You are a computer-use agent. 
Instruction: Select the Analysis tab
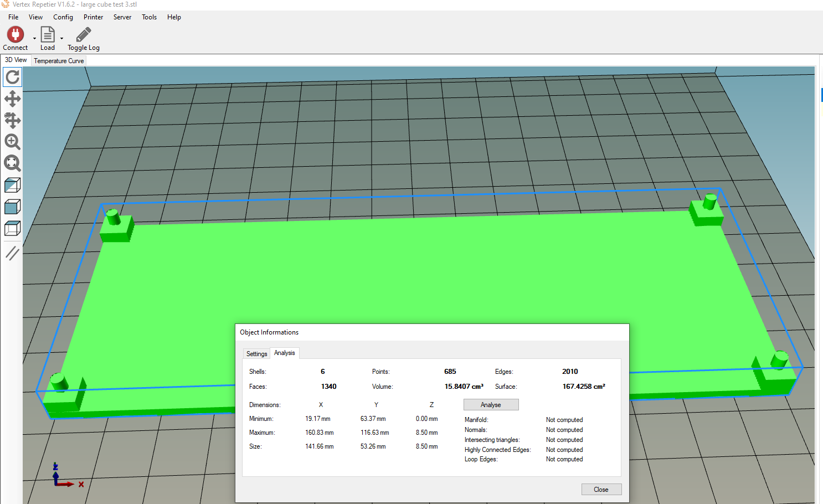[285, 353]
